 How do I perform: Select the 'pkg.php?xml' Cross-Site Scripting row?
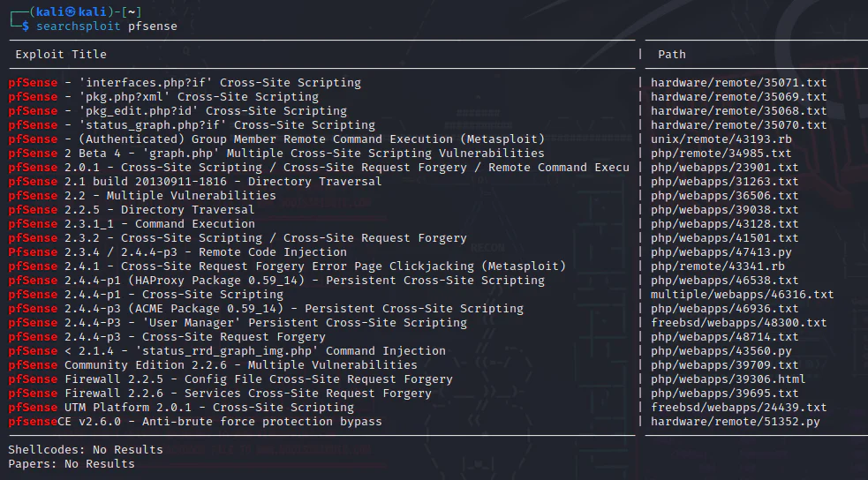pyautogui.click(x=163, y=97)
